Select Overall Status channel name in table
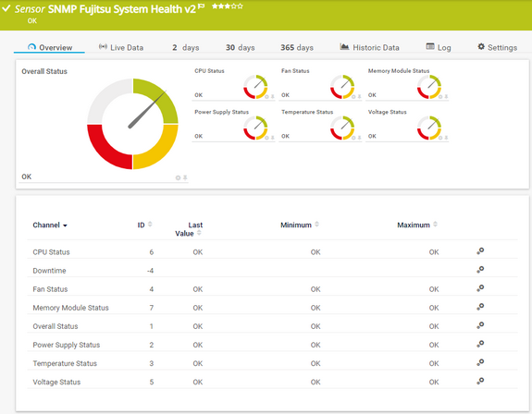The image size is (532, 414). [56, 326]
